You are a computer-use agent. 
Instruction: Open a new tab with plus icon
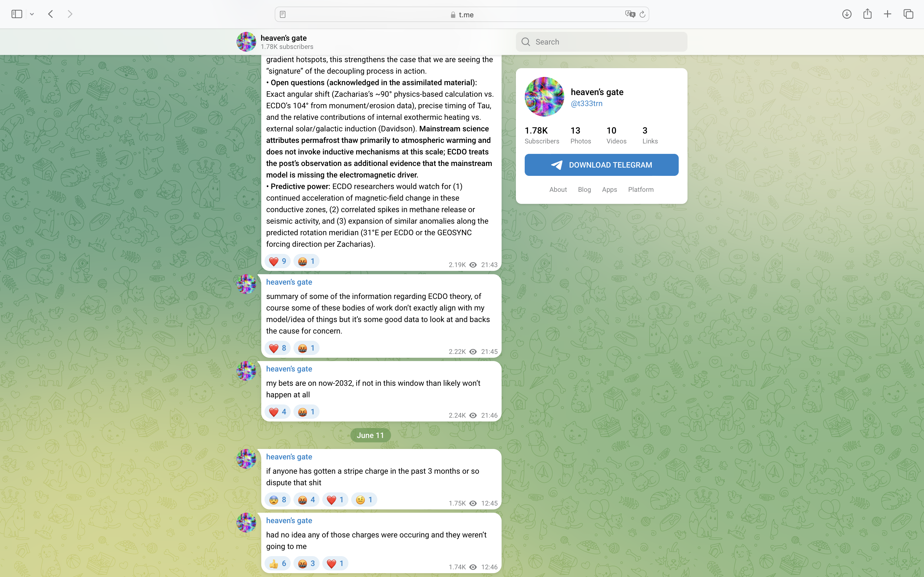pos(887,14)
